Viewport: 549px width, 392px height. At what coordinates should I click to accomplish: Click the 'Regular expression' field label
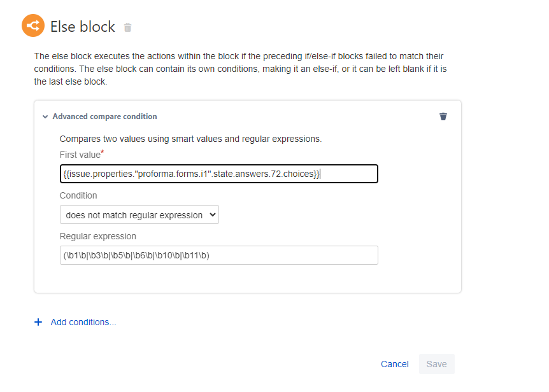[x=98, y=236]
